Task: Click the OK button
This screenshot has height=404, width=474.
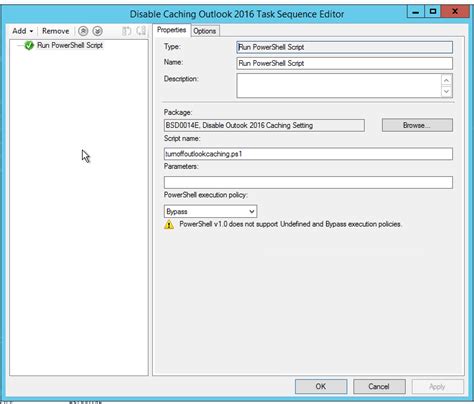Action: (321, 386)
